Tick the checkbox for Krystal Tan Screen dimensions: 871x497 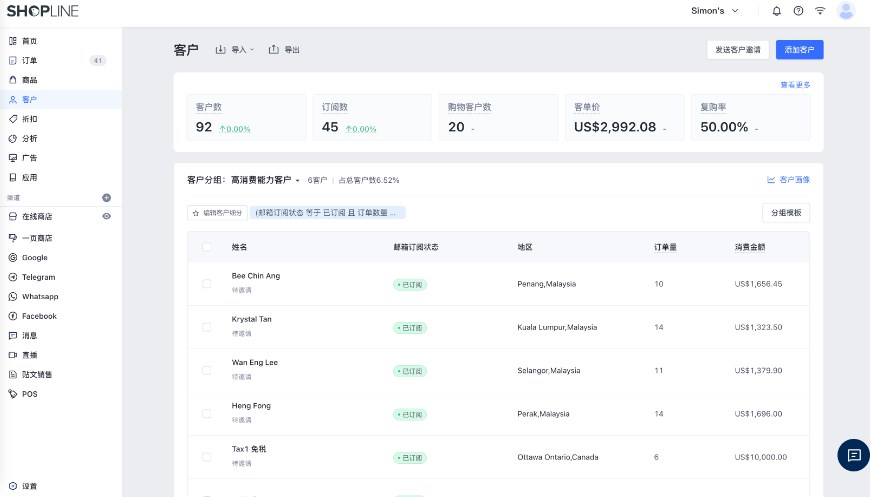pos(207,327)
